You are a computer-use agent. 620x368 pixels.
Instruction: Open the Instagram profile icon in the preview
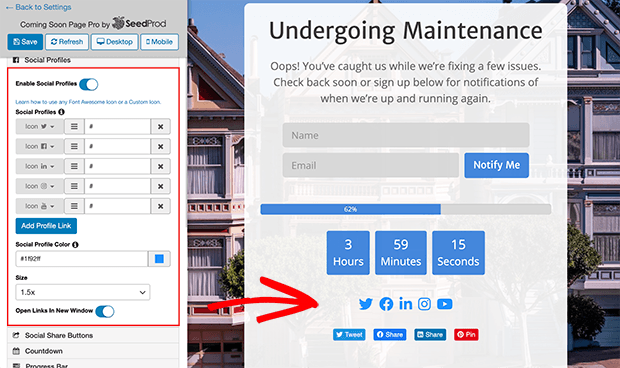[x=424, y=304]
